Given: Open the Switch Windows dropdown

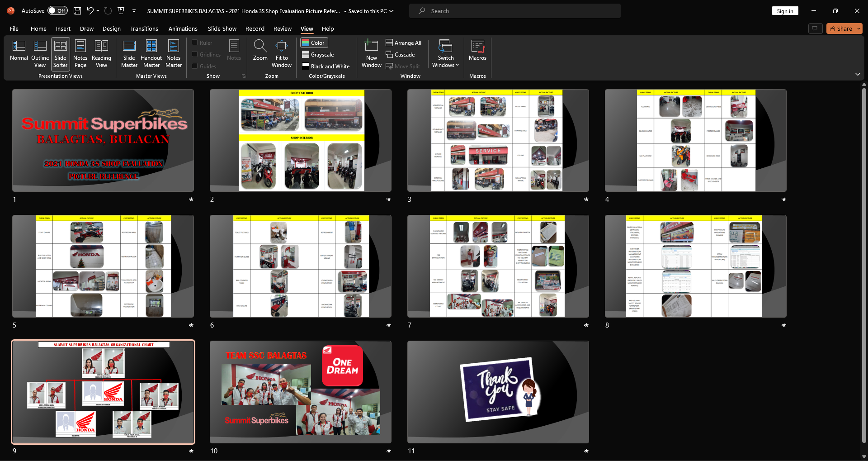Looking at the screenshot, I should 445,53.
